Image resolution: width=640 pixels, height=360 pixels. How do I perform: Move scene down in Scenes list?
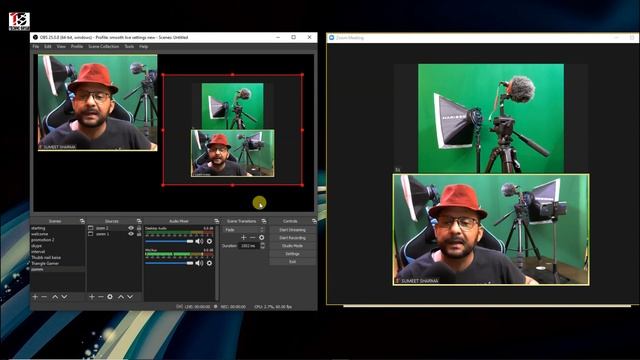pos(64,297)
